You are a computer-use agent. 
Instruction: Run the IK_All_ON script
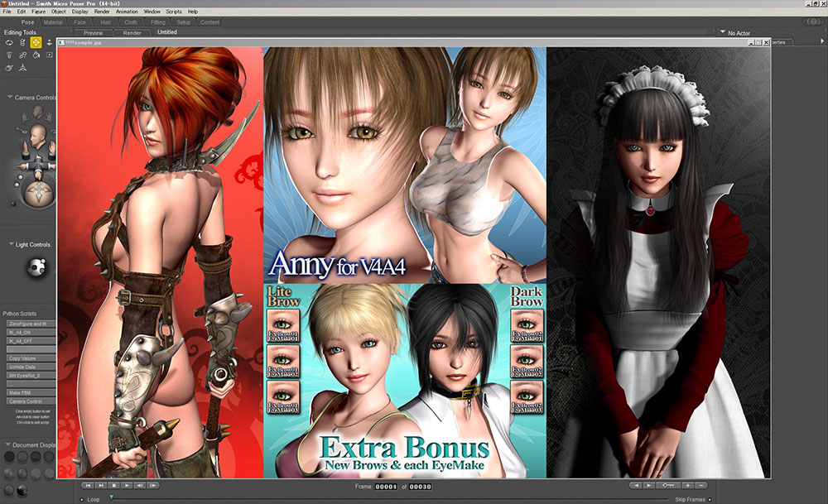pos(31,333)
